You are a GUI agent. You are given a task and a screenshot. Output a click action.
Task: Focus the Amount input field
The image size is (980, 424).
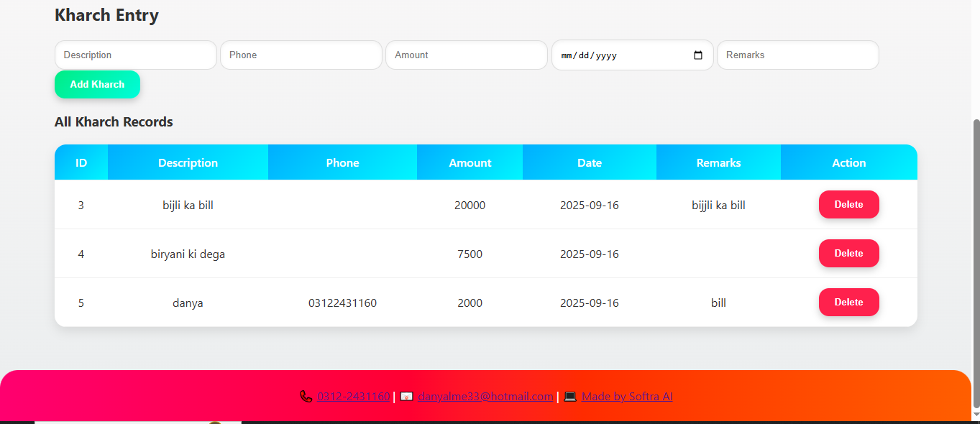pos(466,55)
